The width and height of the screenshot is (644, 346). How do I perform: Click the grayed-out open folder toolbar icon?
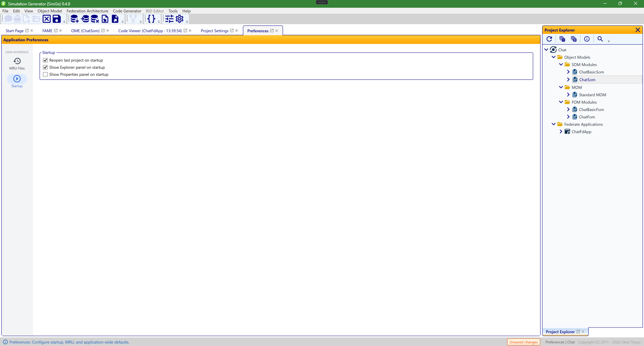click(36, 19)
